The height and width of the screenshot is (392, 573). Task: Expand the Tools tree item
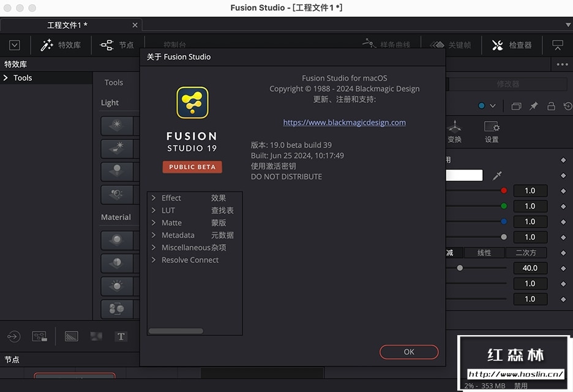click(x=6, y=78)
